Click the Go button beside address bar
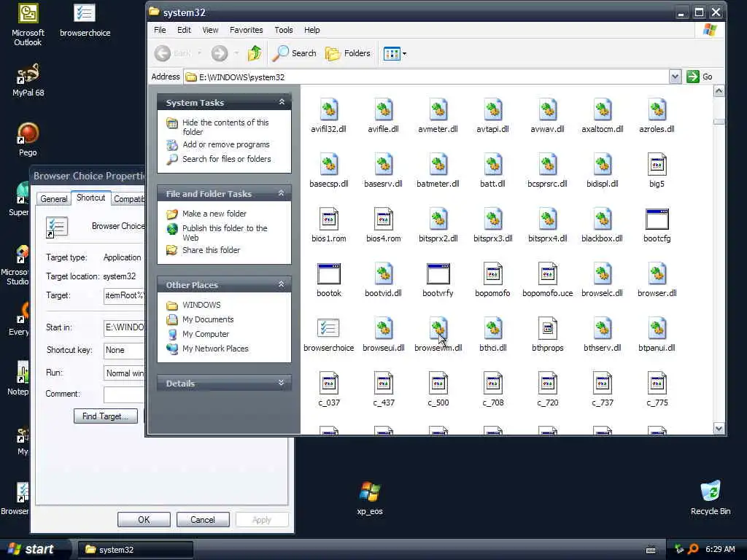Viewport: 747px width, 560px height. coord(700,77)
